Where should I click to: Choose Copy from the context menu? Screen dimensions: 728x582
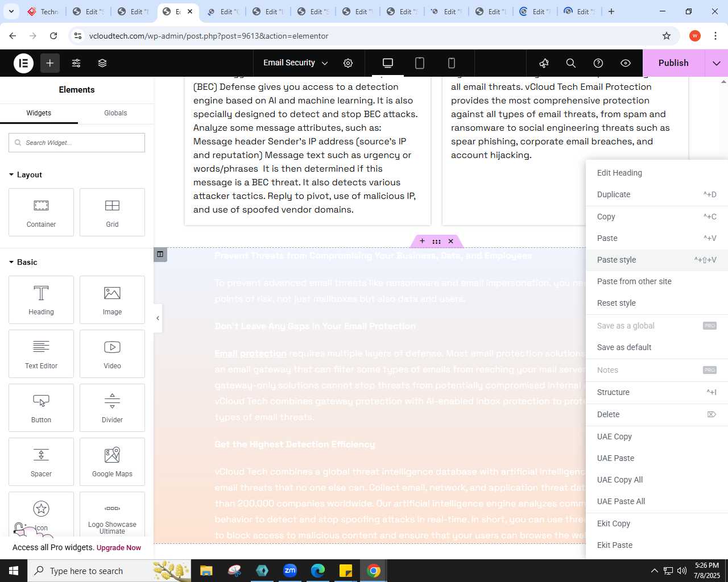[x=657, y=217]
